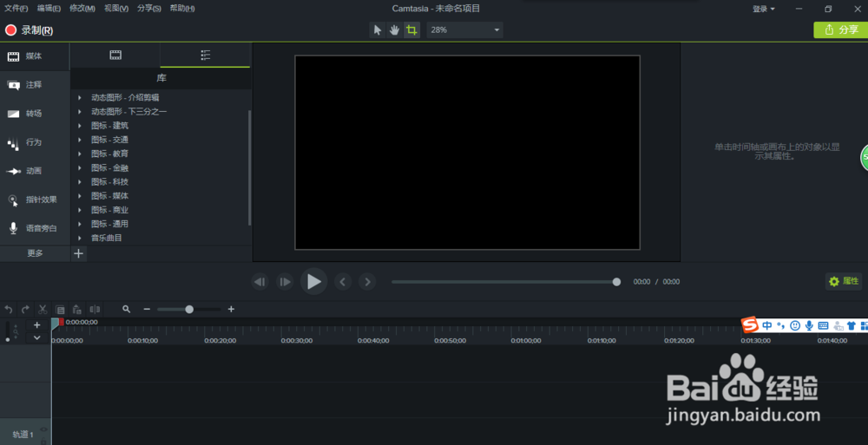The height and width of the screenshot is (445, 868).
Task: Toggle the crop mode tool
Action: click(411, 29)
